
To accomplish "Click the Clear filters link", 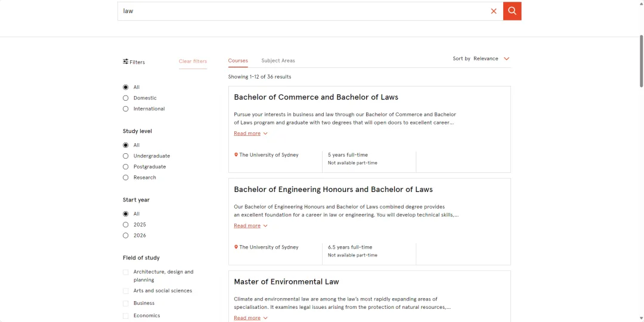I will (193, 61).
